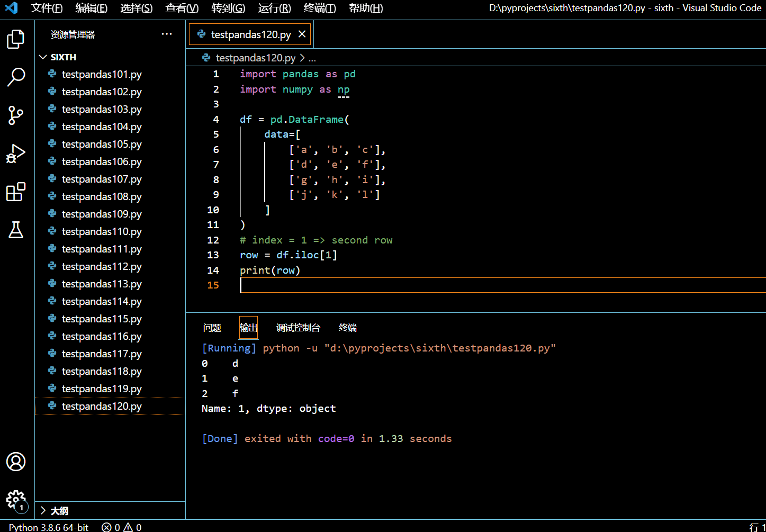
Task: Click the VS Code logo icon
Action: (11, 8)
